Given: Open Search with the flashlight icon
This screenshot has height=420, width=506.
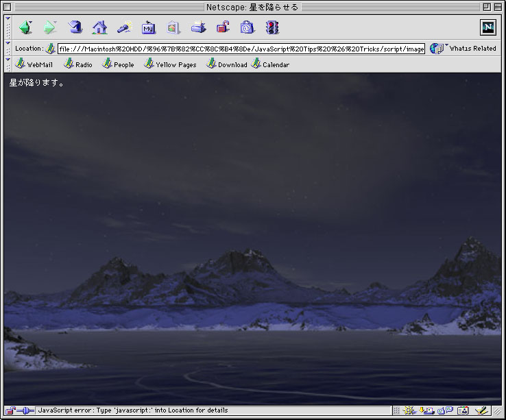Looking at the screenshot, I should tap(125, 27).
